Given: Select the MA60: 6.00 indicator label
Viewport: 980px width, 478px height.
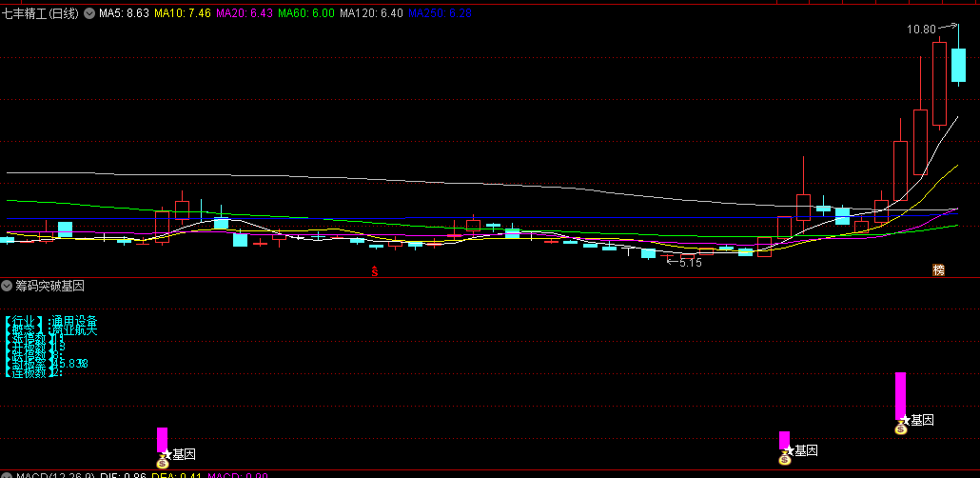Looking at the screenshot, I should (306, 13).
